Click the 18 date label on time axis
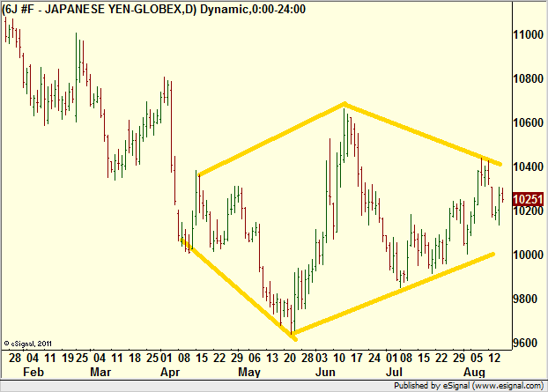 (135, 359)
